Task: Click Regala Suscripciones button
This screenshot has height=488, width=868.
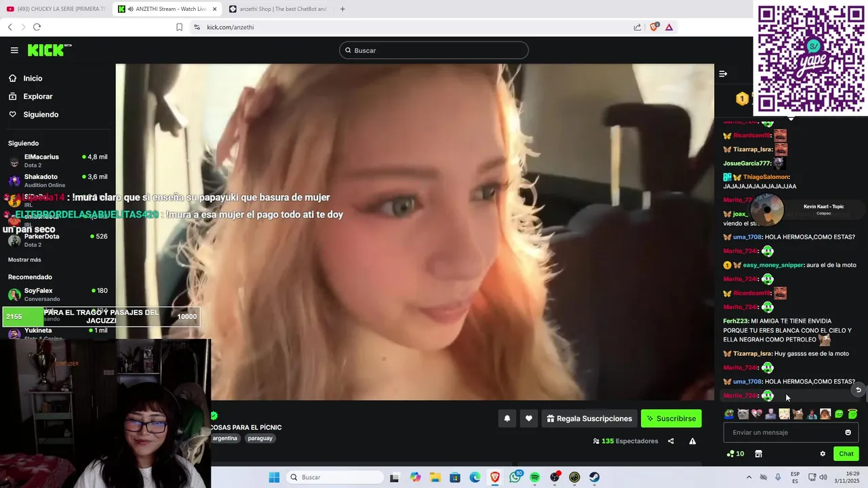Action: point(589,419)
